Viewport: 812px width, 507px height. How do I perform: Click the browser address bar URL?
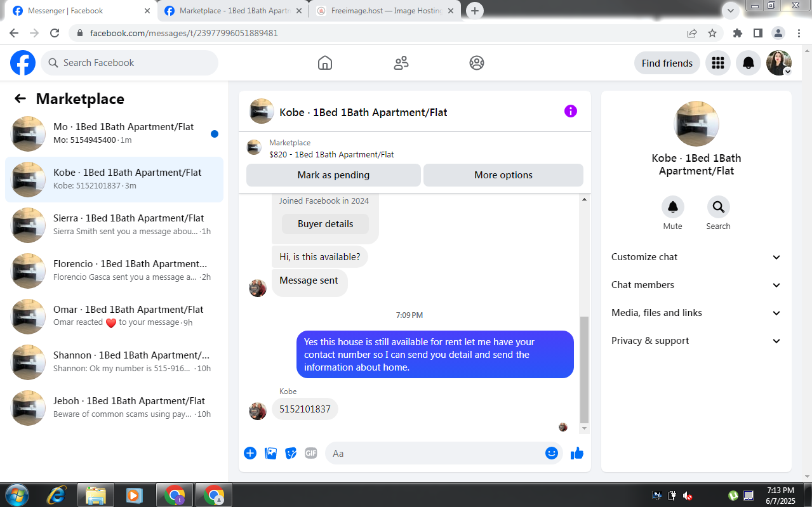pyautogui.click(x=184, y=33)
